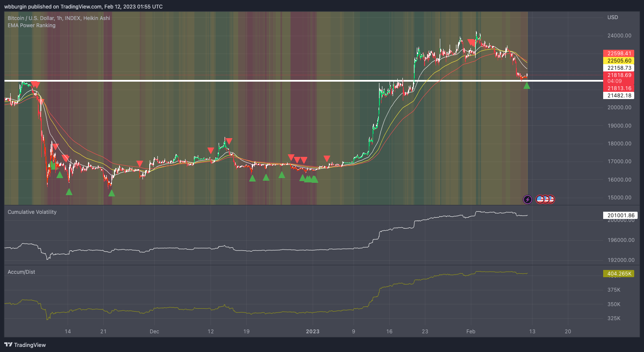This screenshot has height=352, width=644.
Task: Click the Cumulative Volatility pane label
Action: point(32,212)
